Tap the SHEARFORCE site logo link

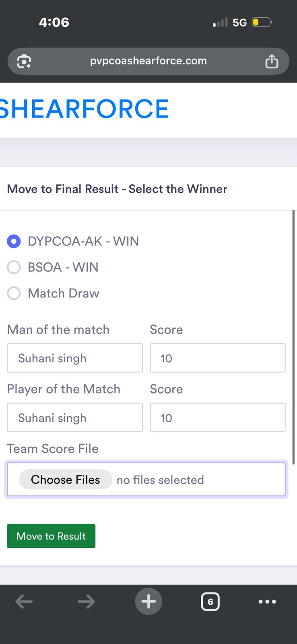pos(84,109)
